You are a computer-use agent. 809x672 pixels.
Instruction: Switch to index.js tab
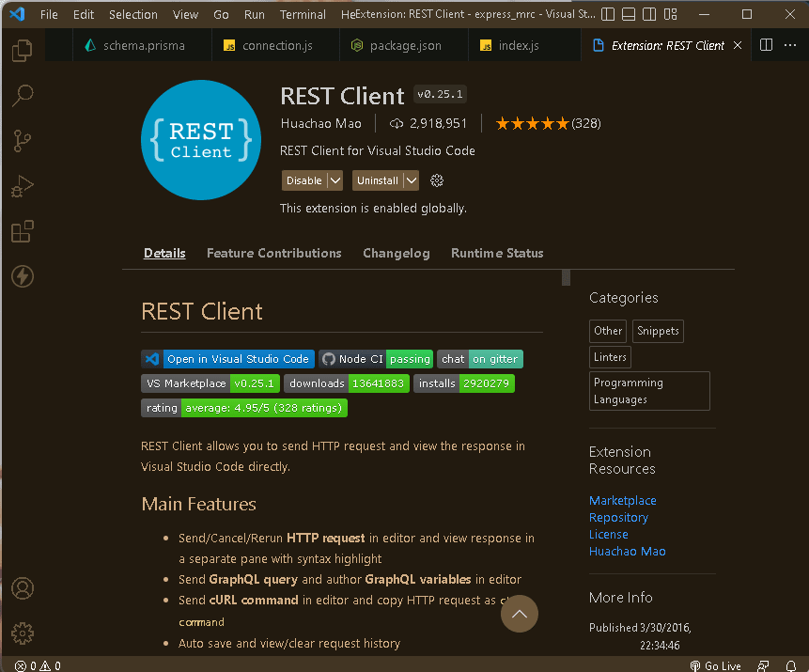pyautogui.click(x=524, y=45)
